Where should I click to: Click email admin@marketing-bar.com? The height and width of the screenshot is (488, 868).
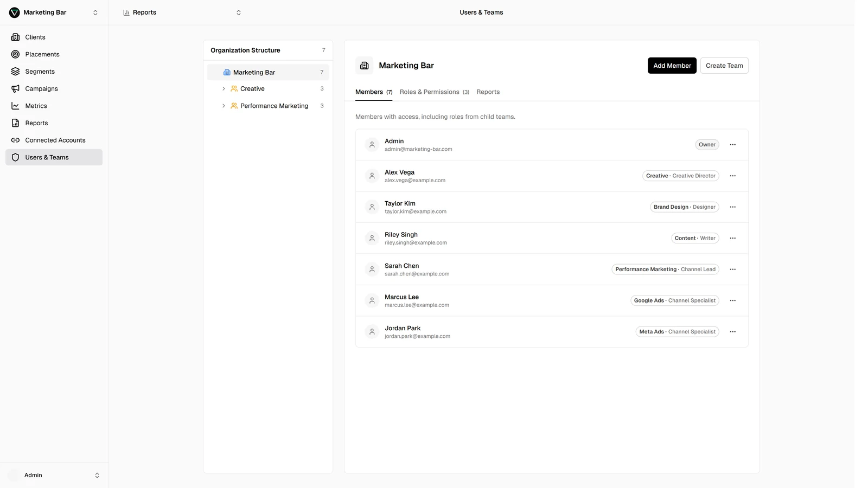[418, 149]
